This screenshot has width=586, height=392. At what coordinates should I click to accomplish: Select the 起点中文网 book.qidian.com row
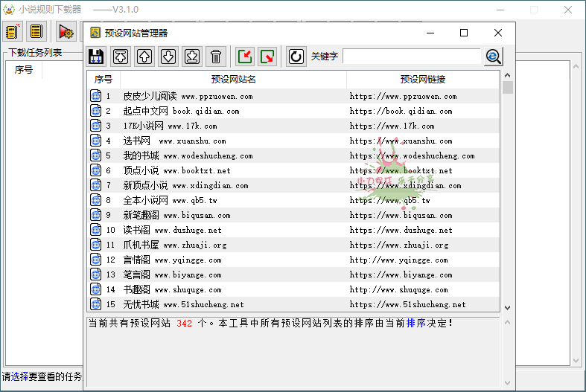click(x=181, y=111)
